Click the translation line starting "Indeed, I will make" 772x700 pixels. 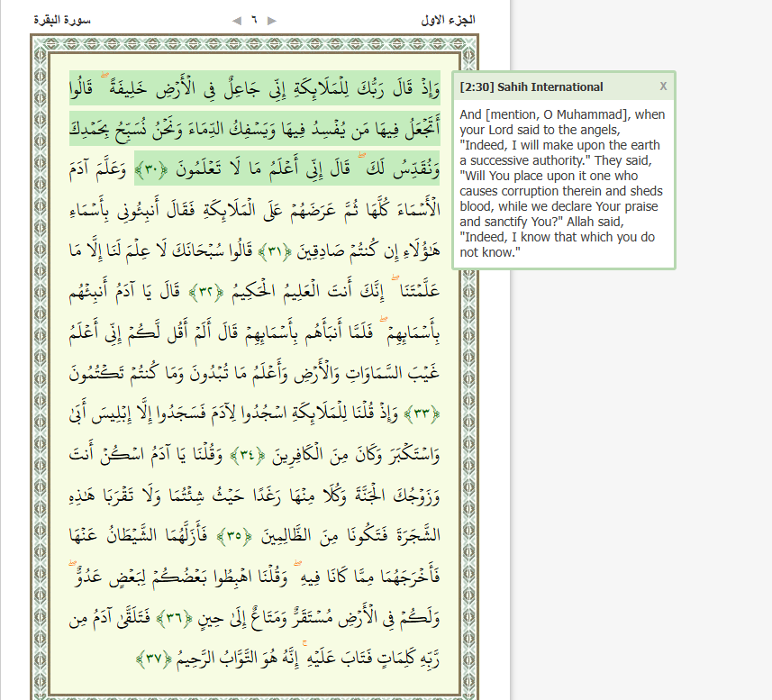click(559, 145)
